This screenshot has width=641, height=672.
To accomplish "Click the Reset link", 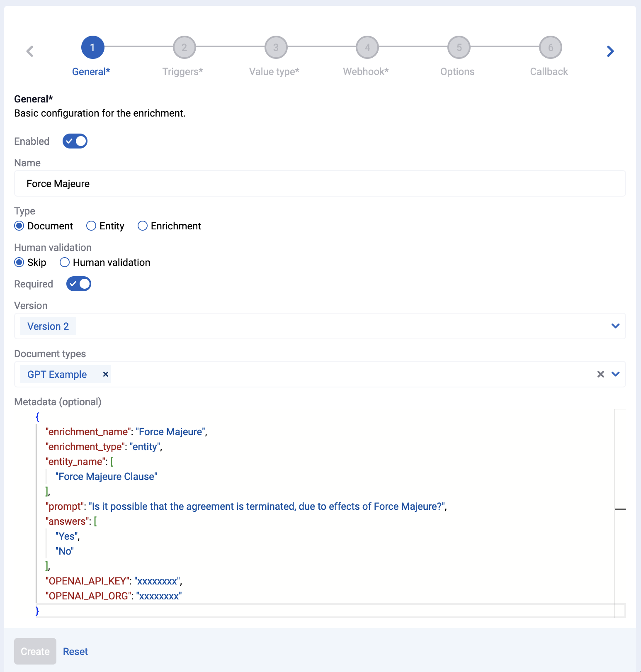I will 75,652.
